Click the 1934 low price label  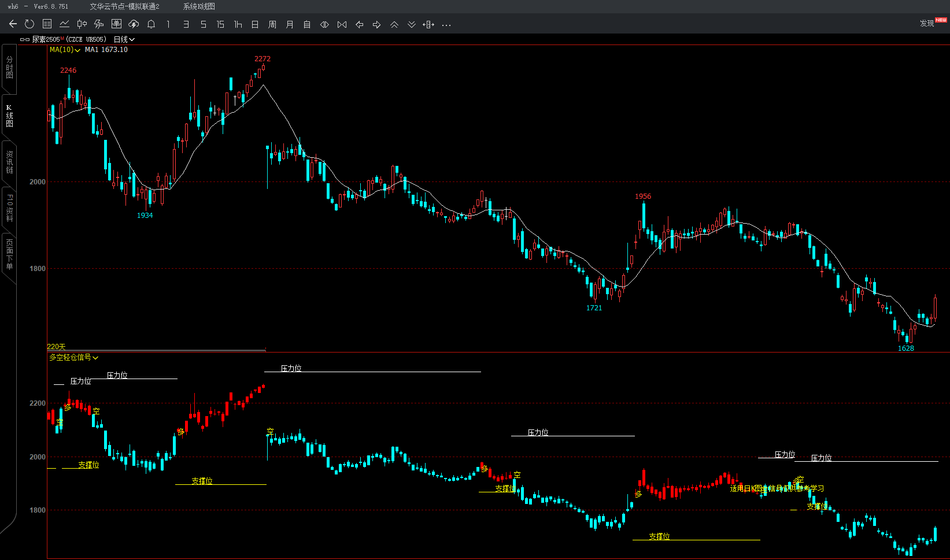pyautogui.click(x=145, y=216)
